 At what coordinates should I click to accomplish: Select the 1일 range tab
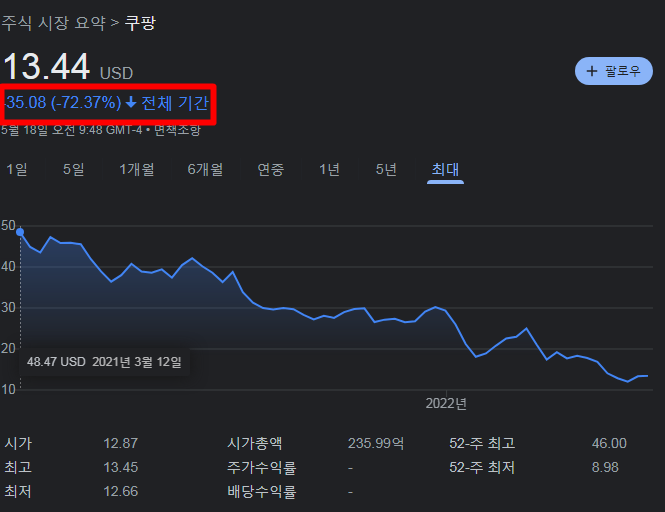click(x=17, y=169)
